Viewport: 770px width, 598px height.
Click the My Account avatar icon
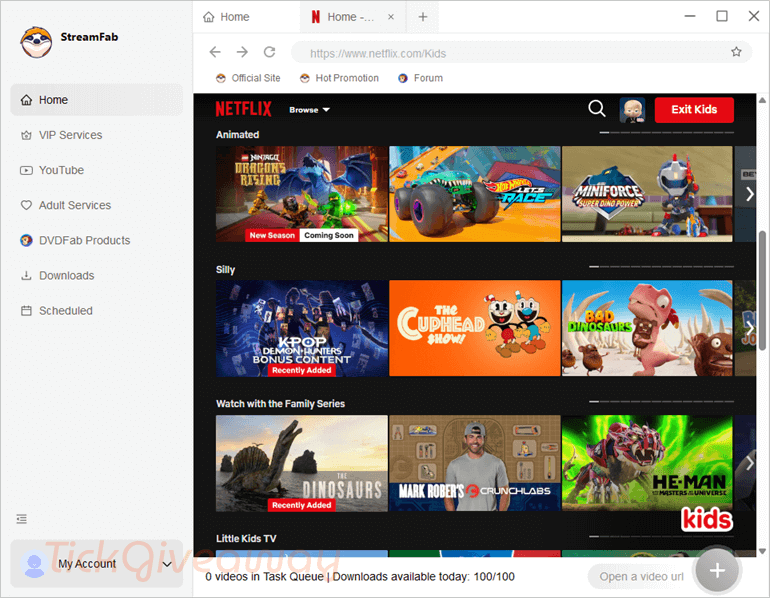34,565
